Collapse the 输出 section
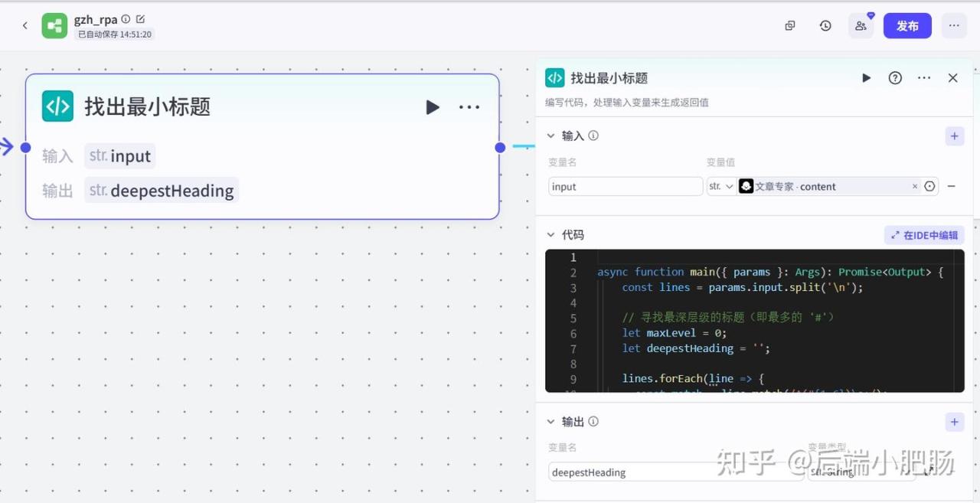 pos(550,421)
